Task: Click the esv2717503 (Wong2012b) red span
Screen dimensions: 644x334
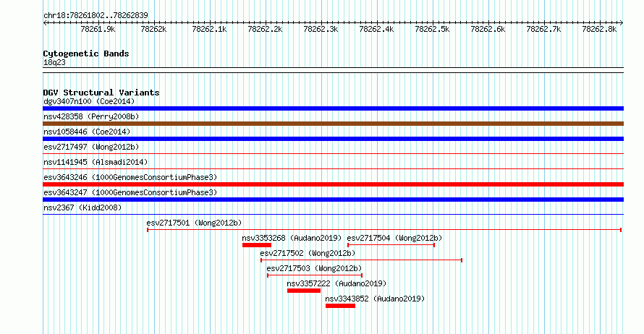Action: pyautogui.click(x=315, y=275)
